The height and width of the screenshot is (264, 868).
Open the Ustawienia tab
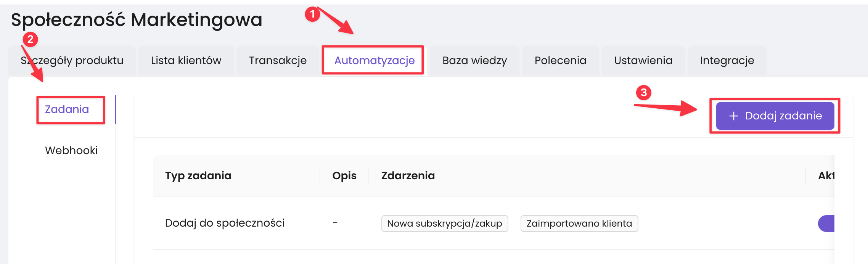(643, 60)
